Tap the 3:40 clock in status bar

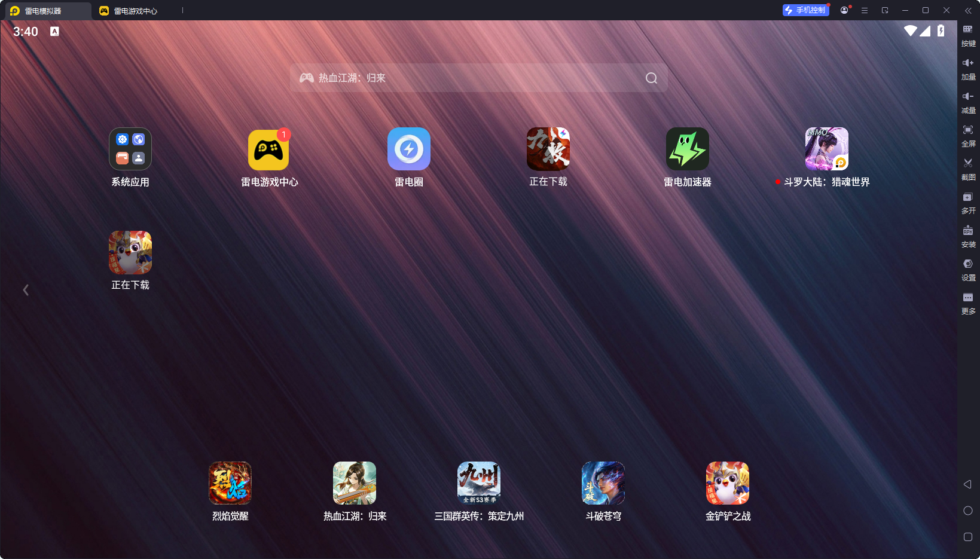coord(26,32)
